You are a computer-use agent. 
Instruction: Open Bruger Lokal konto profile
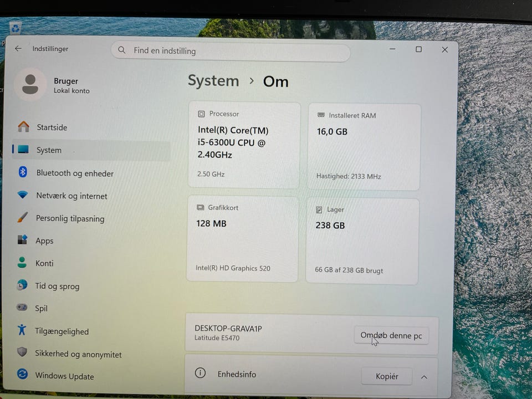pyautogui.click(x=53, y=85)
